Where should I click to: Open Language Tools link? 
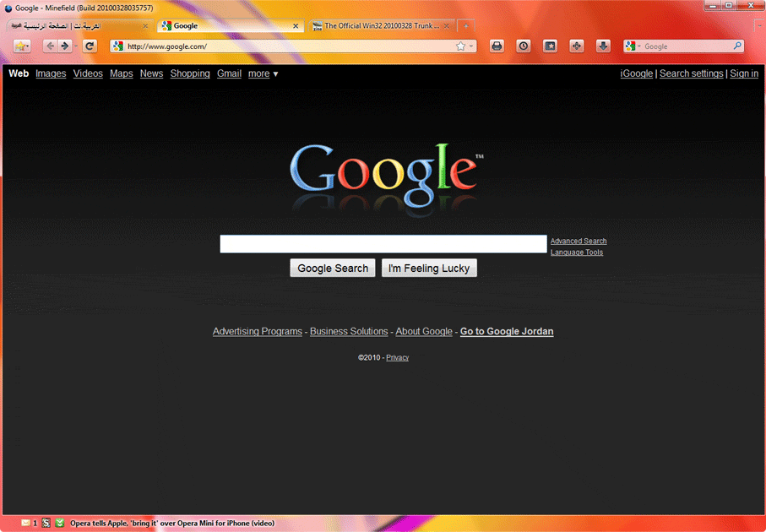pyautogui.click(x=577, y=252)
